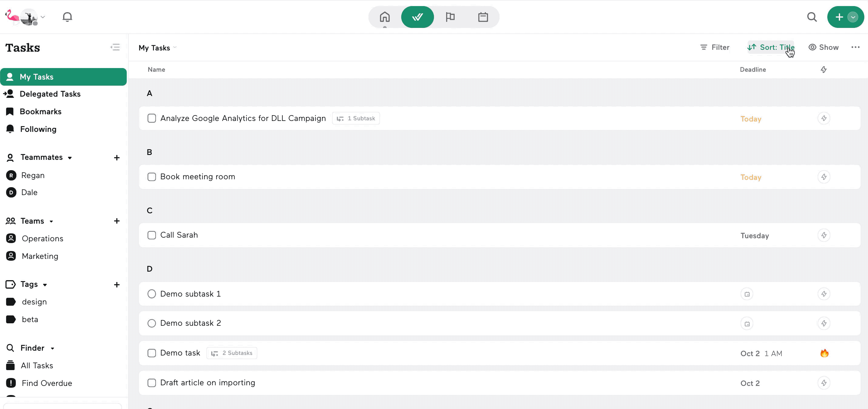Check off Demo task
This screenshot has height=409, width=868.
[x=152, y=353]
